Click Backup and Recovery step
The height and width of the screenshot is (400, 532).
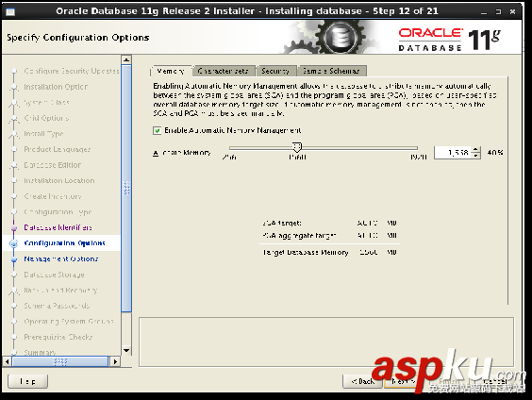pos(60,290)
